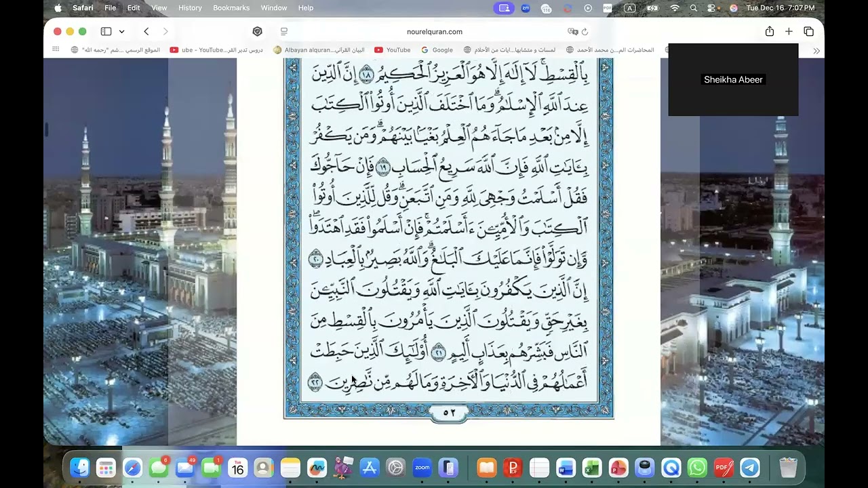This screenshot has height=488, width=868.
Task: Open the Albayan alquran bookmark
Action: pyautogui.click(x=319, y=49)
